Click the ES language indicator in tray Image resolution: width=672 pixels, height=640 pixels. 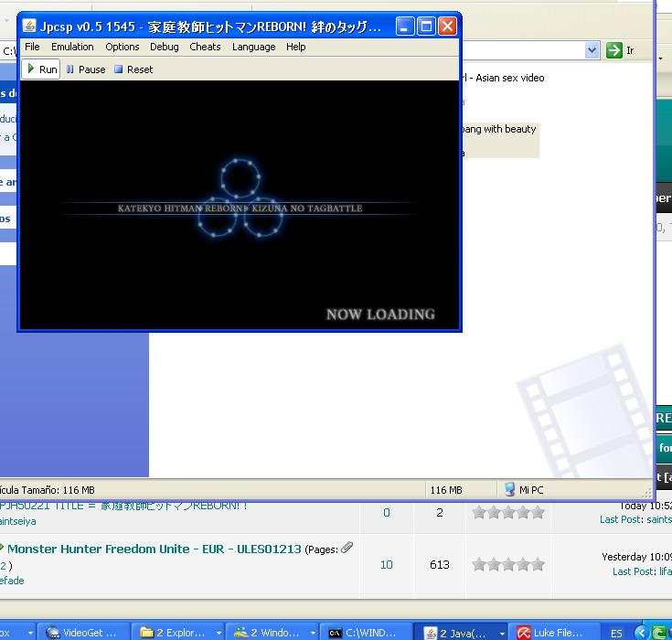click(x=617, y=633)
